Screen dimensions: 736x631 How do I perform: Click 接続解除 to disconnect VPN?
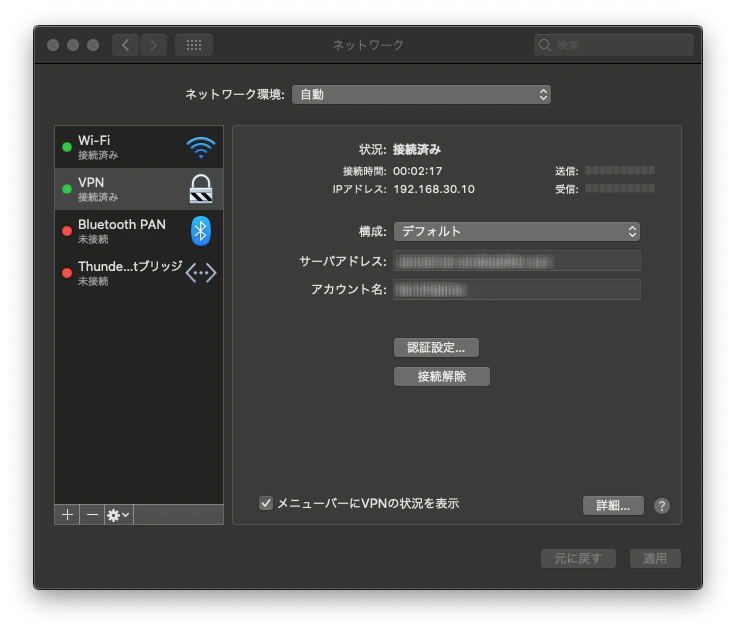point(442,377)
